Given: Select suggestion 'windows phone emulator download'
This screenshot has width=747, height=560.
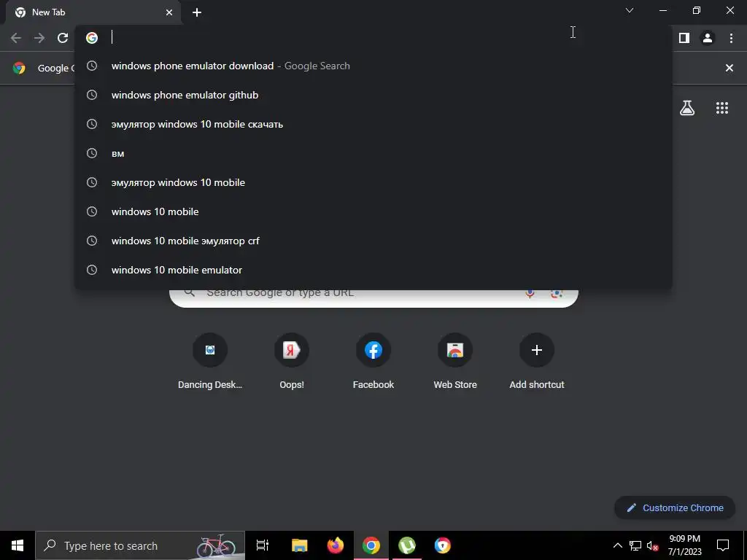Looking at the screenshot, I should tap(373, 66).
